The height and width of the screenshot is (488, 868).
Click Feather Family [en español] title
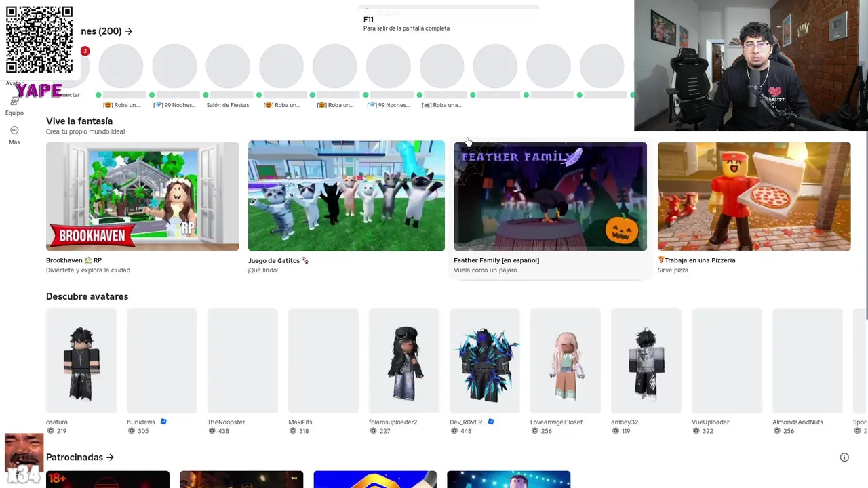(496, 260)
